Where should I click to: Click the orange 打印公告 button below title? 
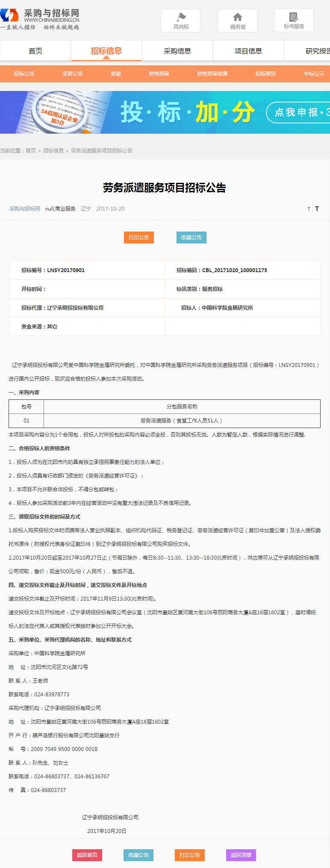[139, 238]
